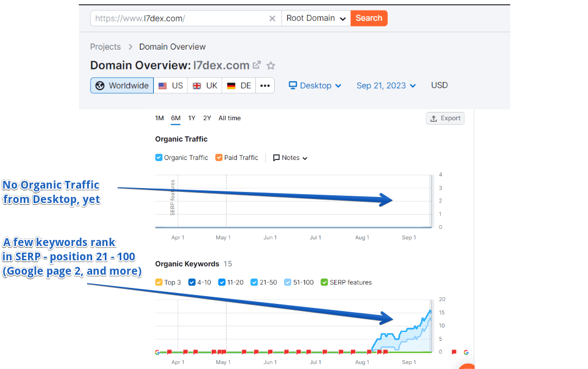The height and width of the screenshot is (369, 588).
Task: Click the Desktop monitor icon
Action: click(293, 85)
